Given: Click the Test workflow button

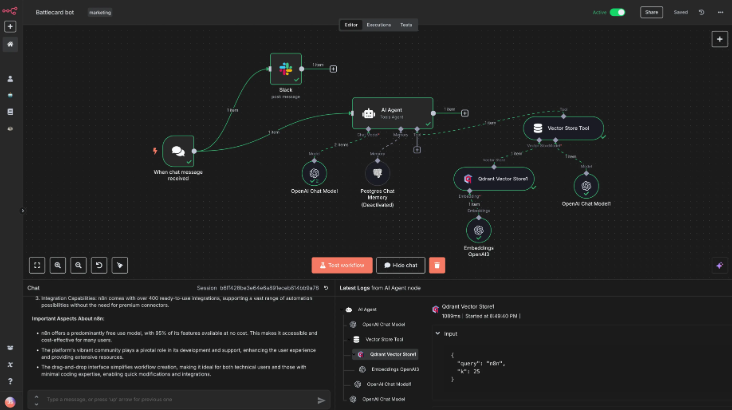Looking at the screenshot, I should [x=341, y=265].
